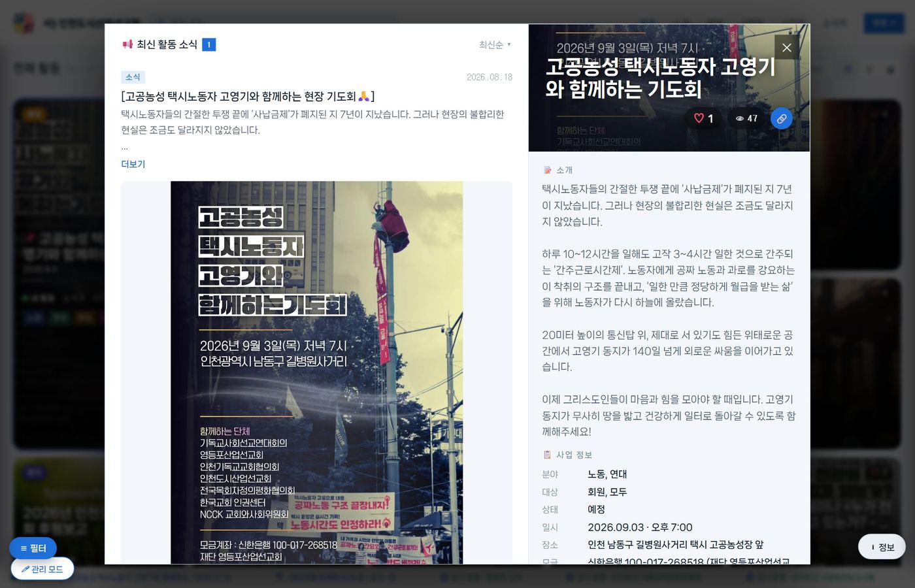Click the blue count badge showing 1
The height and width of the screenshot is (588, 915).
[208, 44]
